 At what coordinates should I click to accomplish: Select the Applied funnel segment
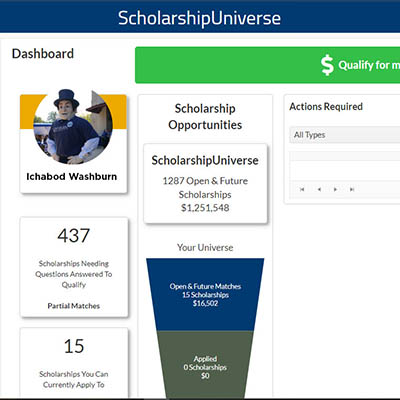(205, 364)
